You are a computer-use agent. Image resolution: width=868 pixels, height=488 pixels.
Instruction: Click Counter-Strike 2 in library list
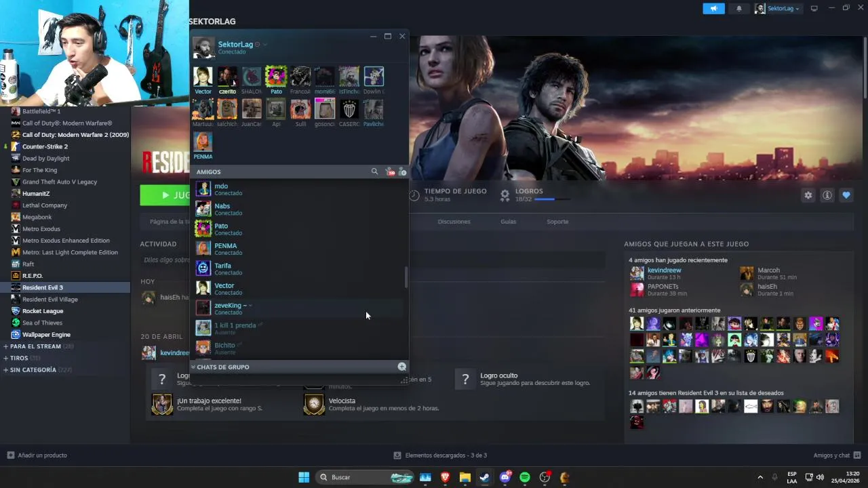(45, 146)
